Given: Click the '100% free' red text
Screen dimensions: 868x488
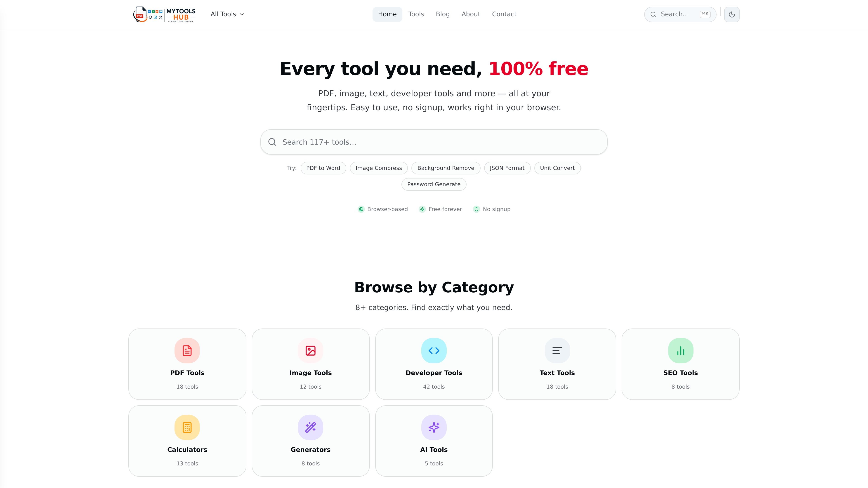Looking at the screenshot, I should 538,69.
